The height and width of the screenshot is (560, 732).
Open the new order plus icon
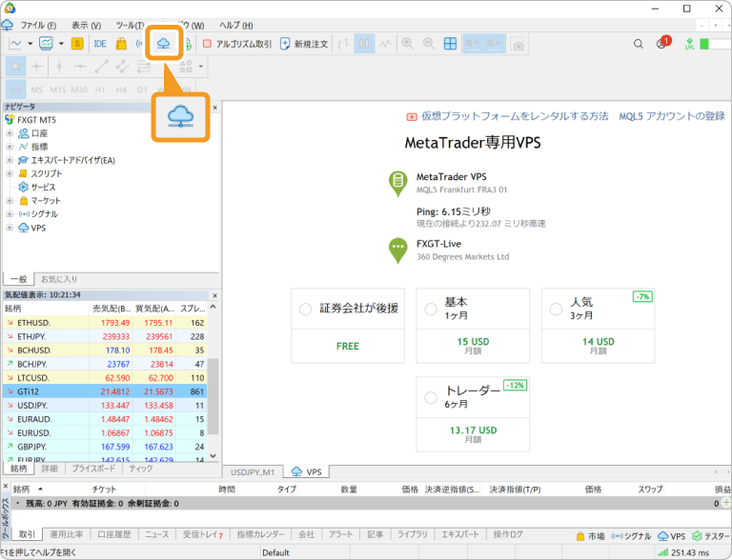285,44
